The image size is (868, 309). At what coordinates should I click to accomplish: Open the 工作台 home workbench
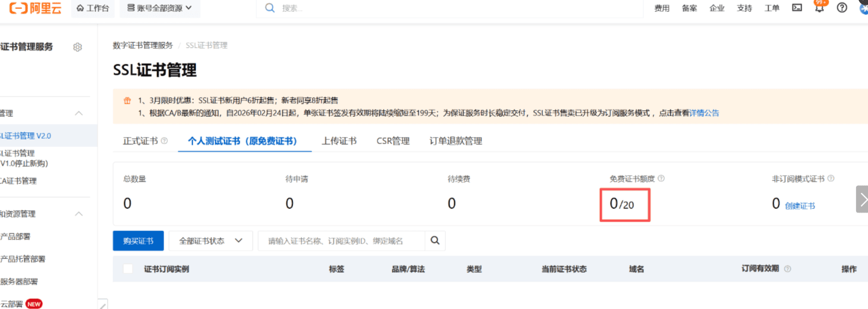[x=93, y=8]
